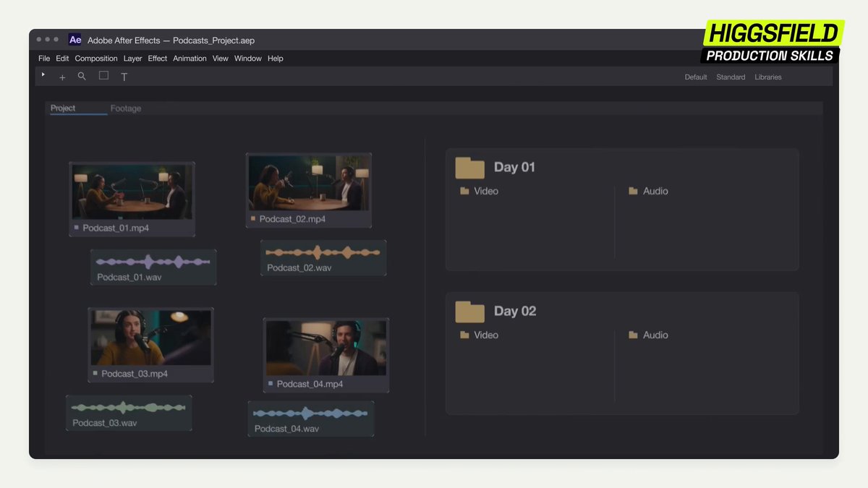The height and width of the screenshot is (488, 868).
Task: Select the Podcast_04.wav waveform clip
Action: tap(311, 419)
